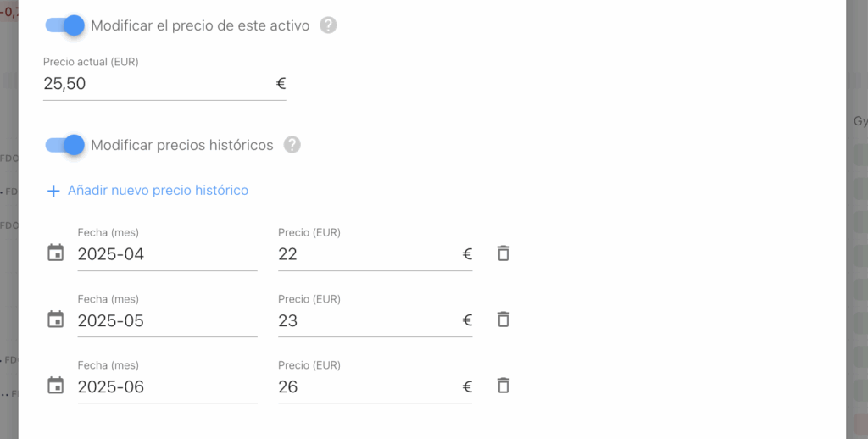Focus the 'Precio actual (EUR)' field
This screenshot has height=439, width=868.
tap(157, 84)
